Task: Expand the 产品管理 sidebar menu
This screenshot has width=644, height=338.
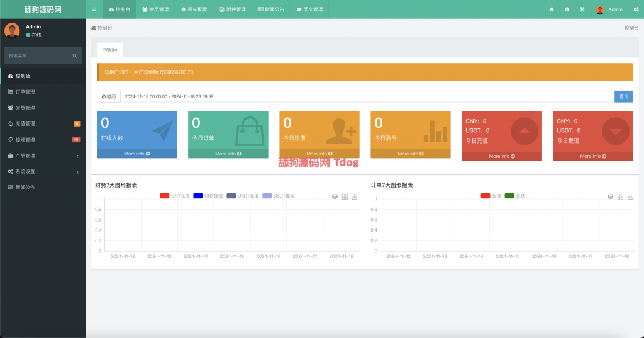Action: point(42,155)
